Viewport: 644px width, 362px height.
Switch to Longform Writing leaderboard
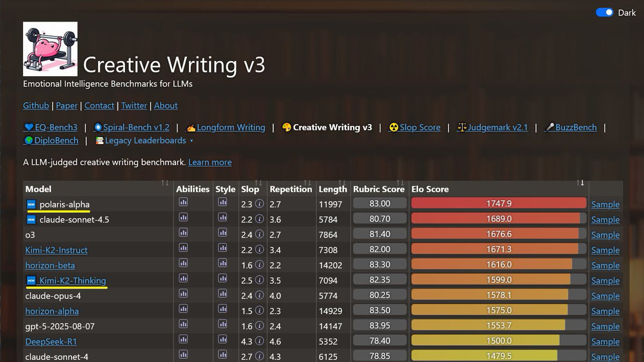(x=225, y=127)
